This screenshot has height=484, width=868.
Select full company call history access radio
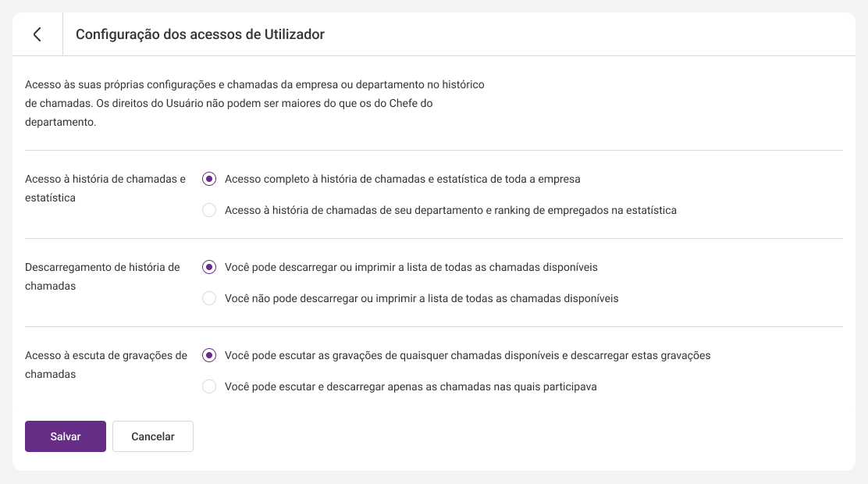click(209, 179)
